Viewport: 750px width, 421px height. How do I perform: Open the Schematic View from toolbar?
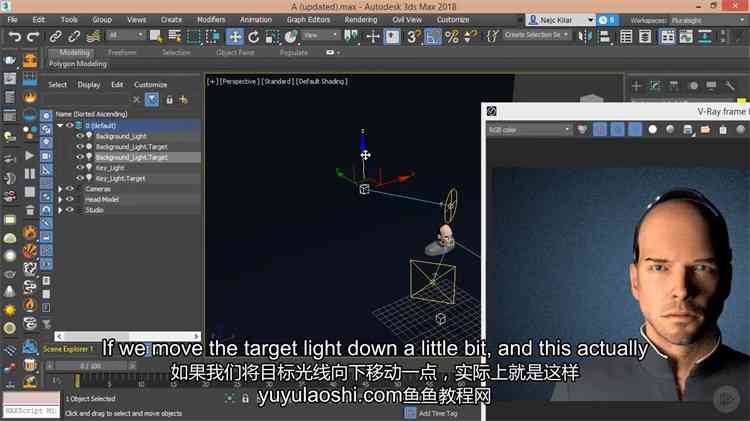pyautogui.click(x=704, y=36)
